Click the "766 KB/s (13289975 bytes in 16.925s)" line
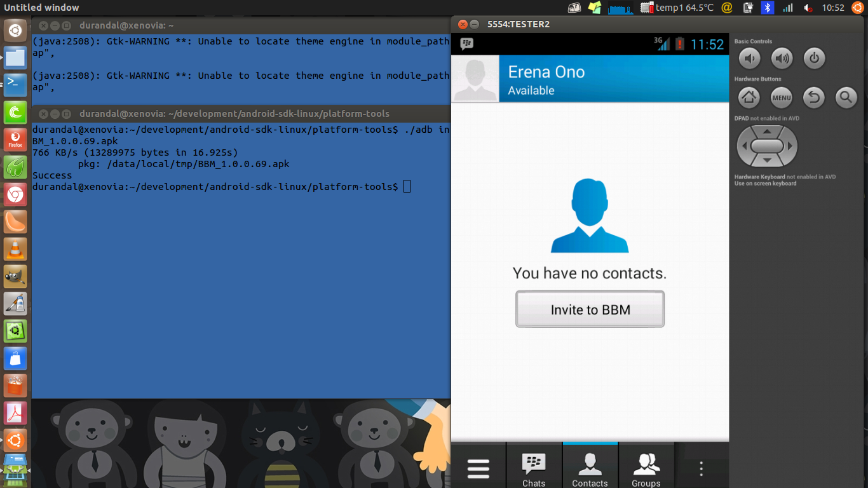Screen dimensions: 868x488 [135, 152]
